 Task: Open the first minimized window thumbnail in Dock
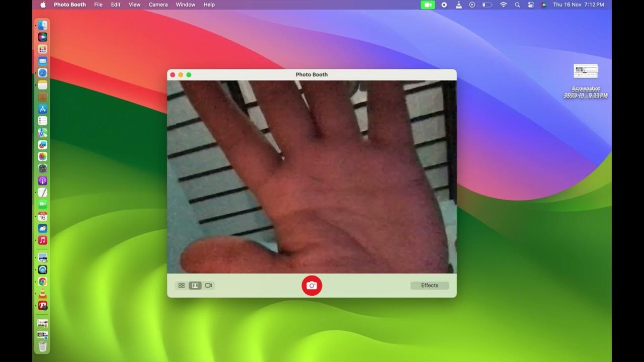click(x=43, y=323)
